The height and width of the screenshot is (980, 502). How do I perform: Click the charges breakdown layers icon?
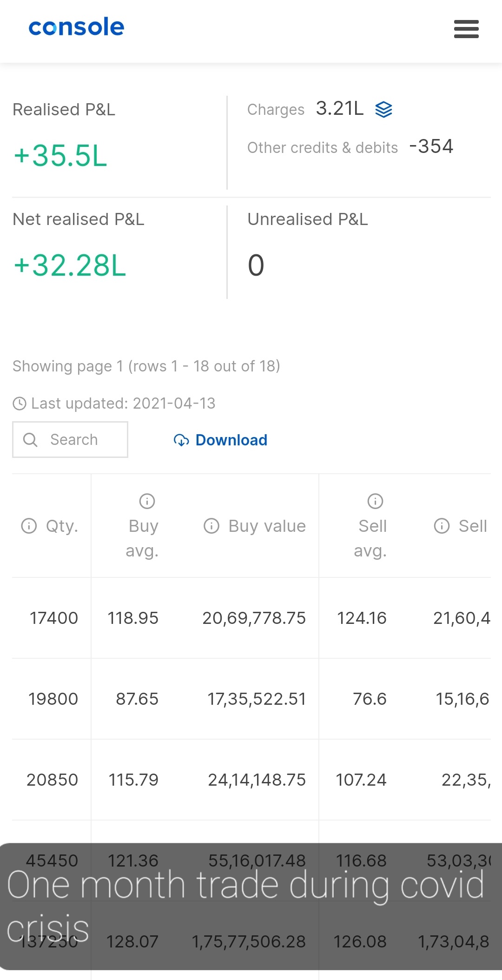click(383, 110)
